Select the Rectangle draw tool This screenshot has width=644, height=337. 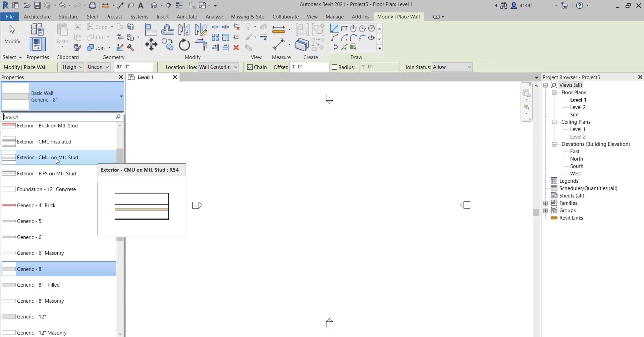(x=344, y=28)
